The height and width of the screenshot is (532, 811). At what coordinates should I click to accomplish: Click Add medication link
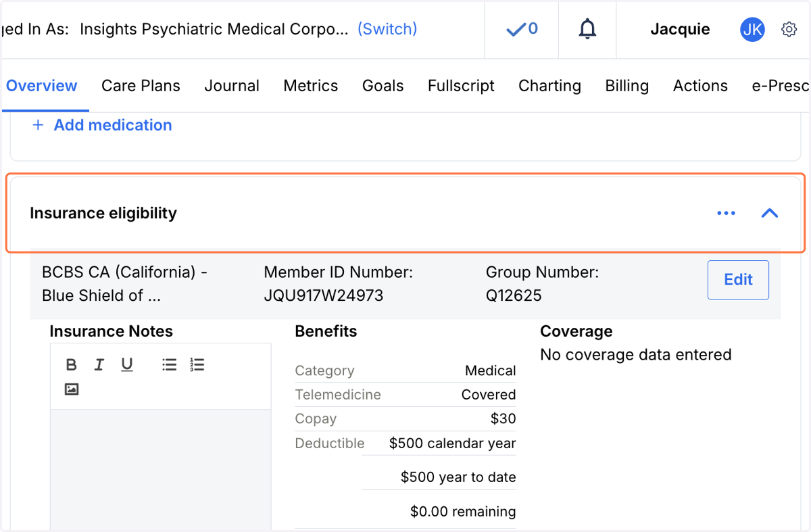102,125
